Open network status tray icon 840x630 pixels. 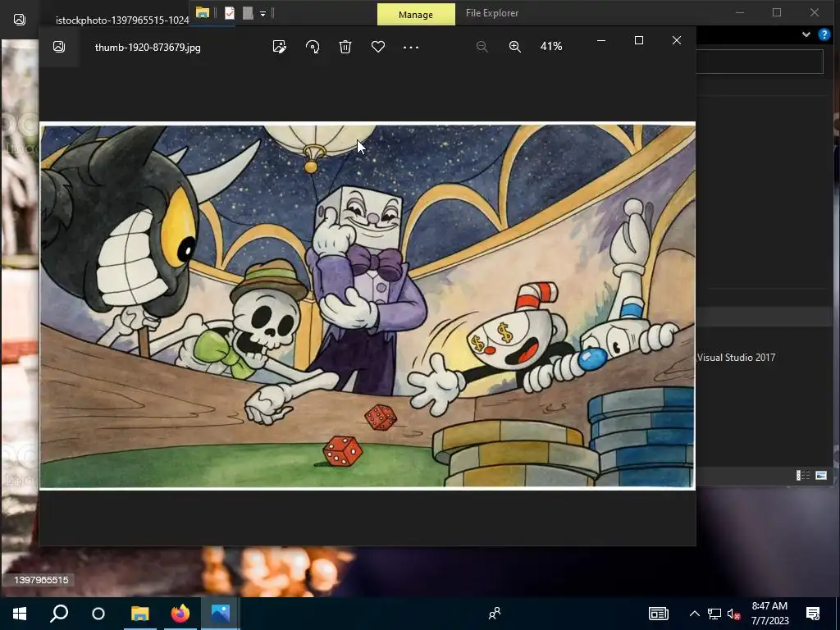pyautogui.click(x=714, y=614)
